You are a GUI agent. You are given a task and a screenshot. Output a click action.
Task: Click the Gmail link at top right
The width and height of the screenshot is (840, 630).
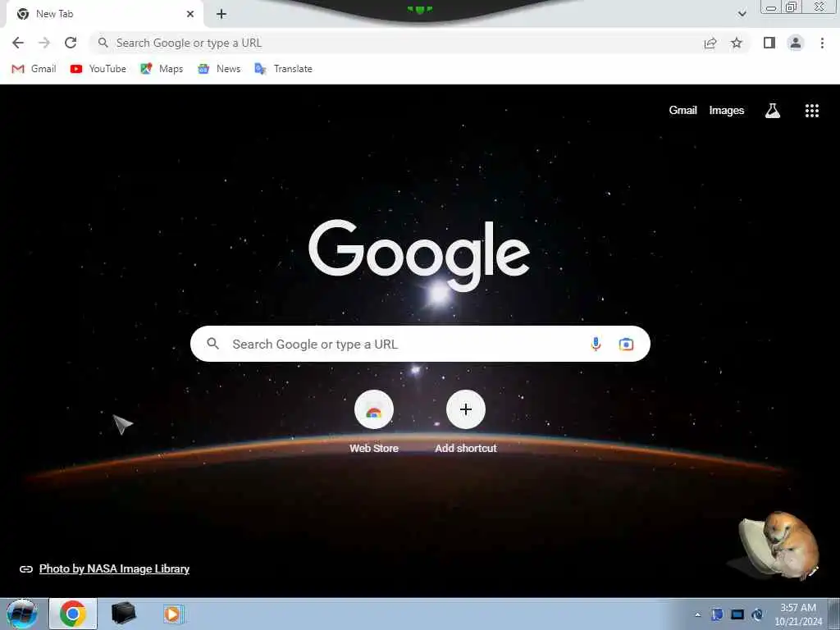point(682,111)
